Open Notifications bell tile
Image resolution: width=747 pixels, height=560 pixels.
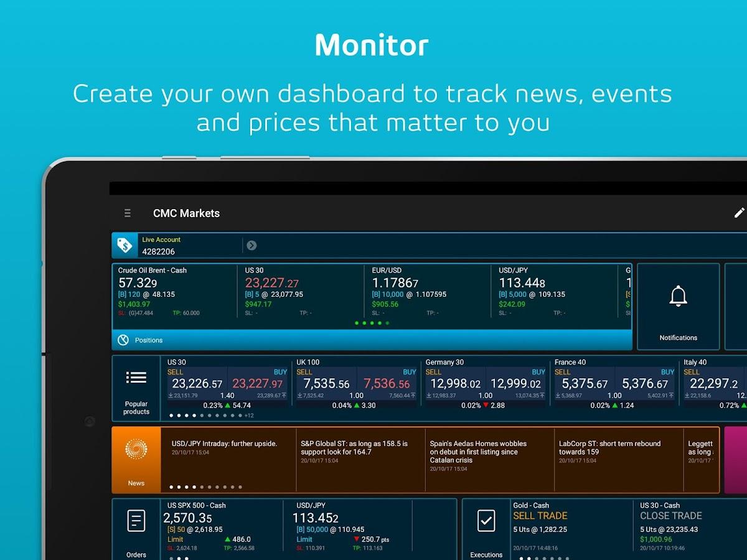[678, 306]
